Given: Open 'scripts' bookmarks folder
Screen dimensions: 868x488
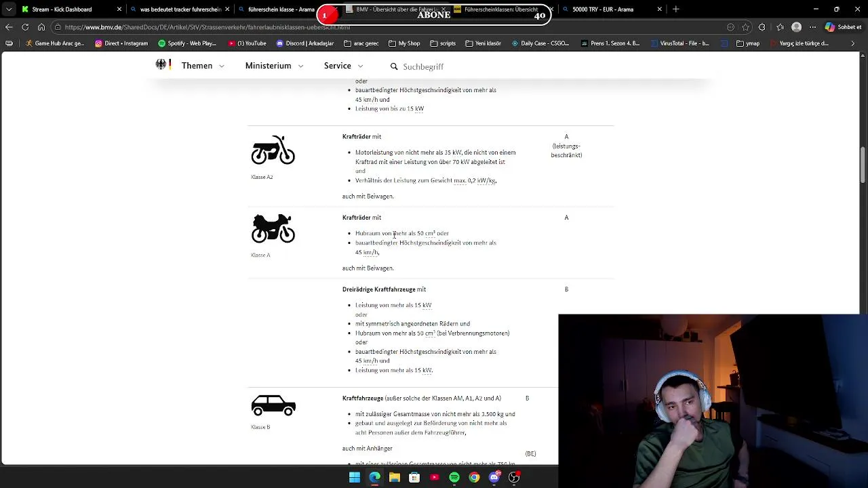Looking at the screenshot, I should 443,43.
